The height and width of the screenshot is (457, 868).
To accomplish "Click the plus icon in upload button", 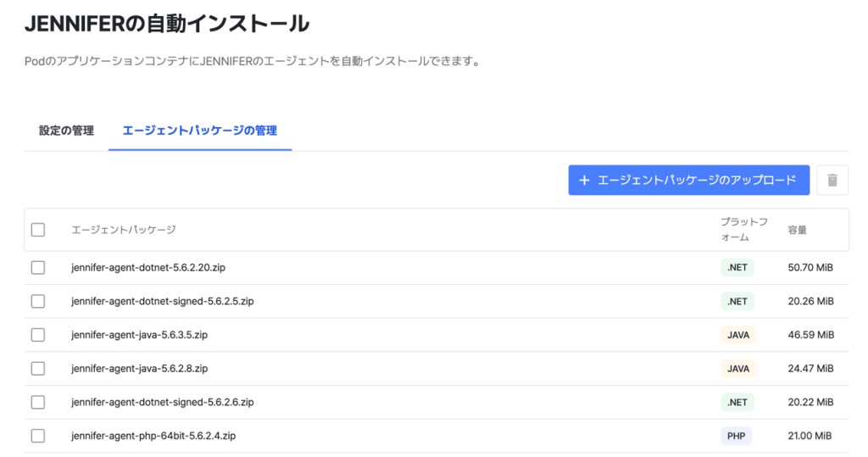I will pyautogui.click(x=584, y=180).
